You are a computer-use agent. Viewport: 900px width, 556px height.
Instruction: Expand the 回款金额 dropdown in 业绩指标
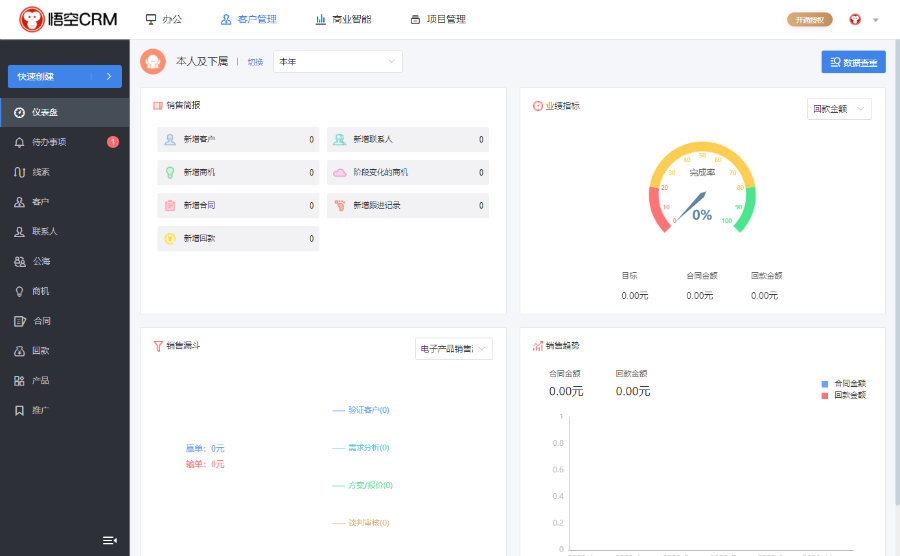coord(838,109)
